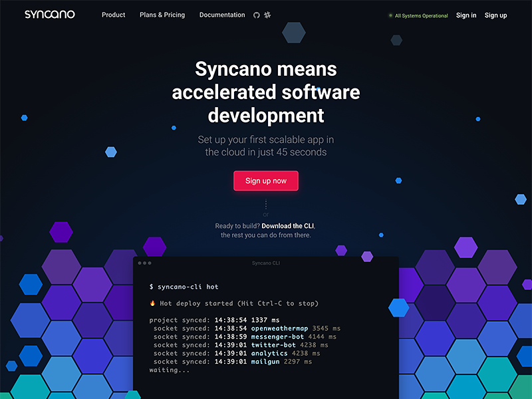The height and width of the screenshot is (399, 532).
Task: Select the twitter-bot socket entry
Action: pyautogui.click(x=273, y=345)
